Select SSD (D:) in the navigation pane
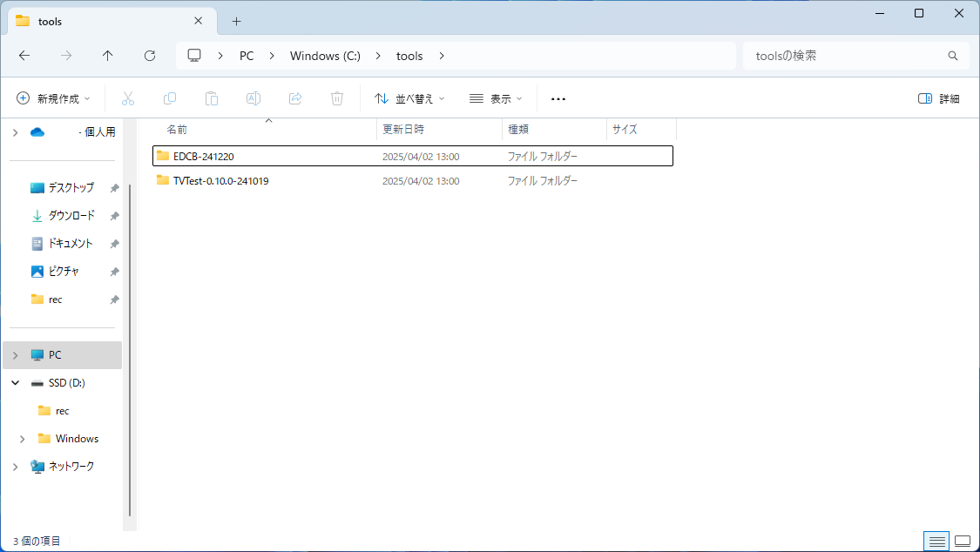The image size is (980, 552). pyautogui.click(x=58, y=383)
